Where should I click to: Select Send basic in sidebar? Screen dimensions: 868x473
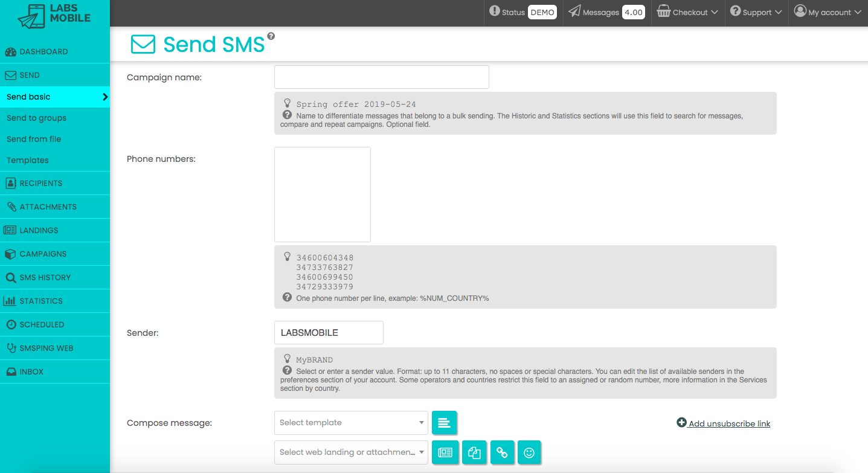[55, 97]
